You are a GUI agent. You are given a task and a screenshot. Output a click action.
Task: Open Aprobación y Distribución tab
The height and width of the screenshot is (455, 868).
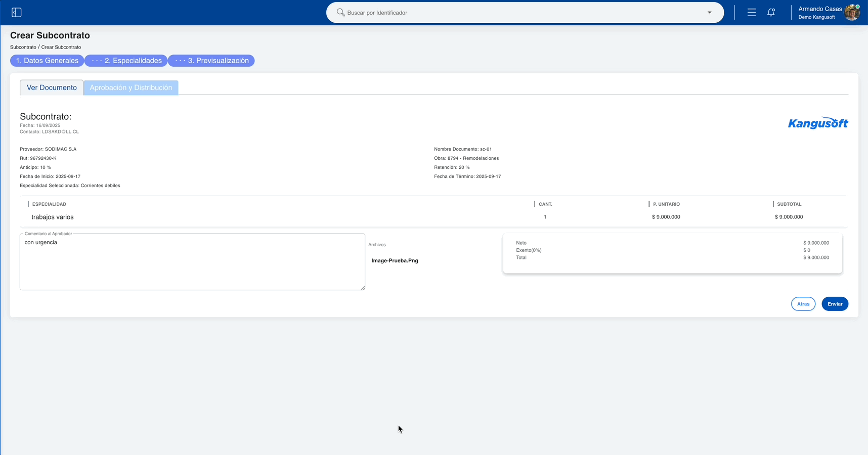click(131, 87)
